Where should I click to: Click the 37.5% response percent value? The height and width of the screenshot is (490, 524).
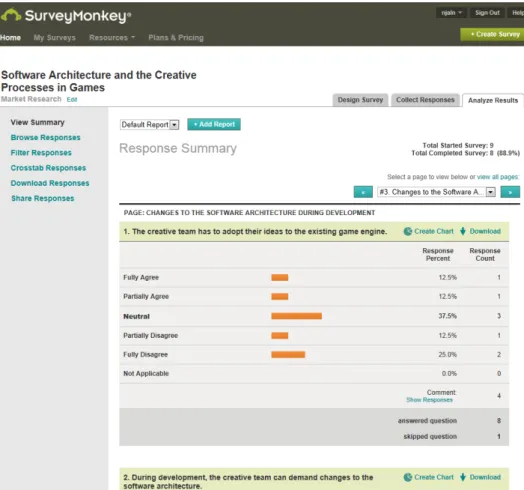[447, 316]
